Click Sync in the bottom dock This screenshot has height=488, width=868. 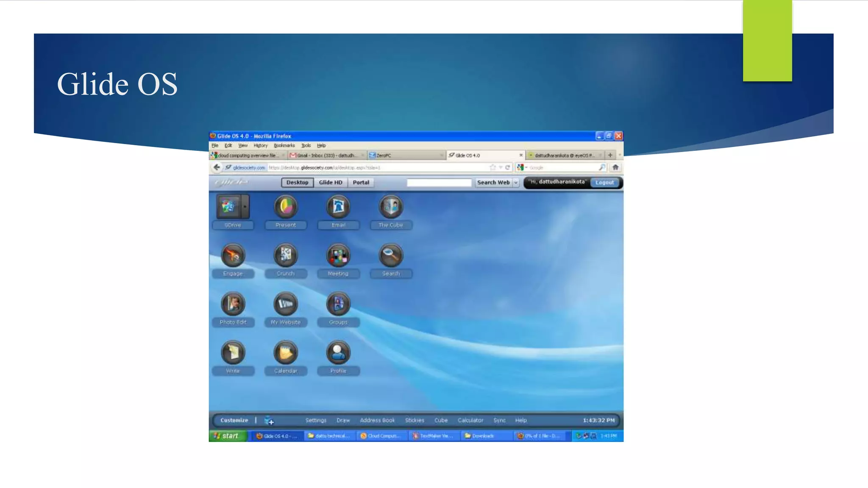499,420
